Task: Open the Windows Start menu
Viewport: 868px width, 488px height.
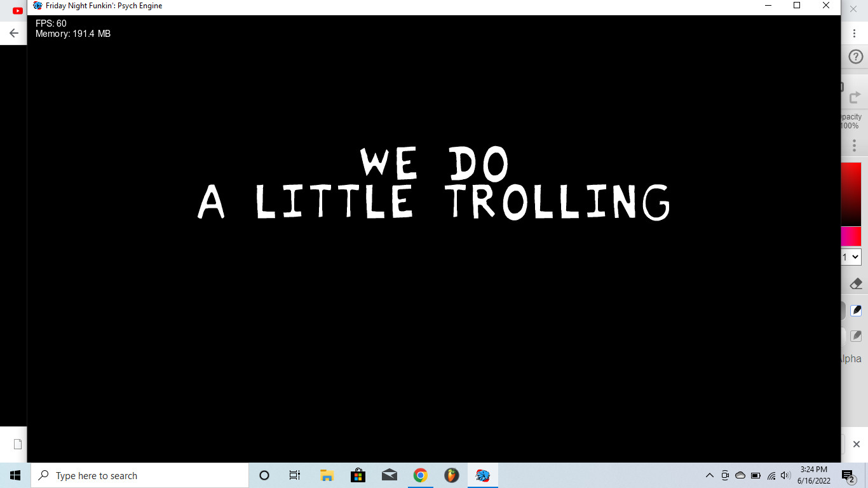Action: click(x=15, y=475)
